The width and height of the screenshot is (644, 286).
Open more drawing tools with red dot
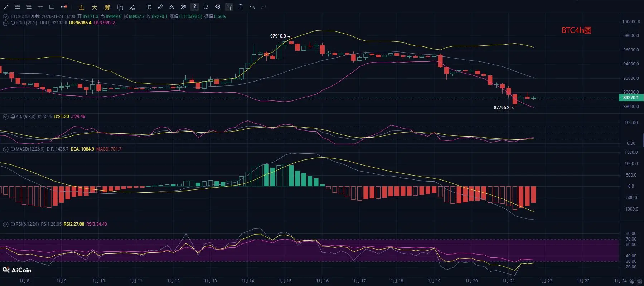(64, 7)
